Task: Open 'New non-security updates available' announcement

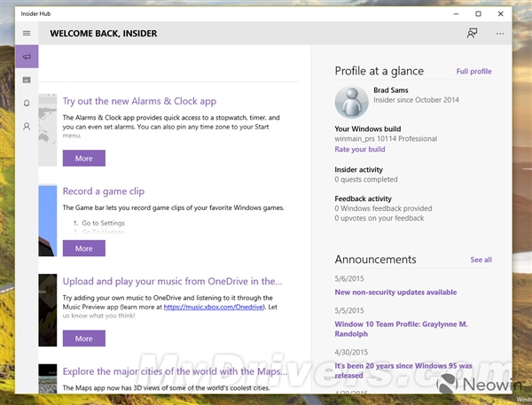Action: pyautogui.click(x=395, y=292)
